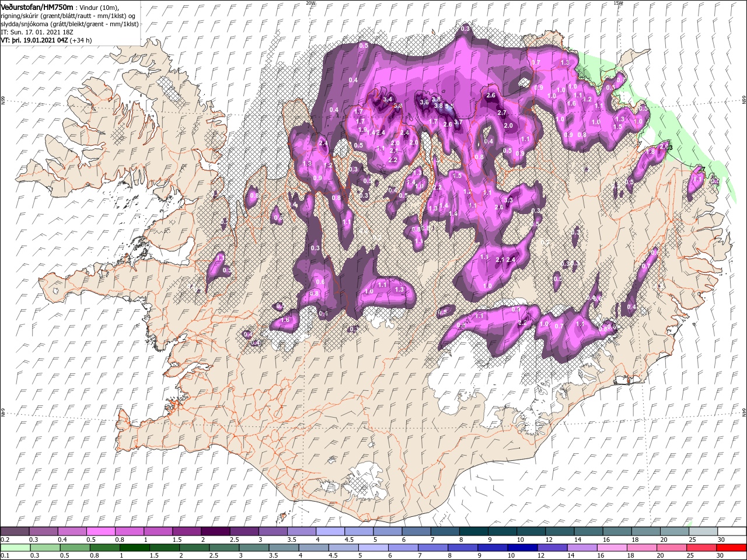Viewport: 747px width, 560px height.
Task: Select the light pink 16 swatch, bottom legend row
Action: point(612,548)
